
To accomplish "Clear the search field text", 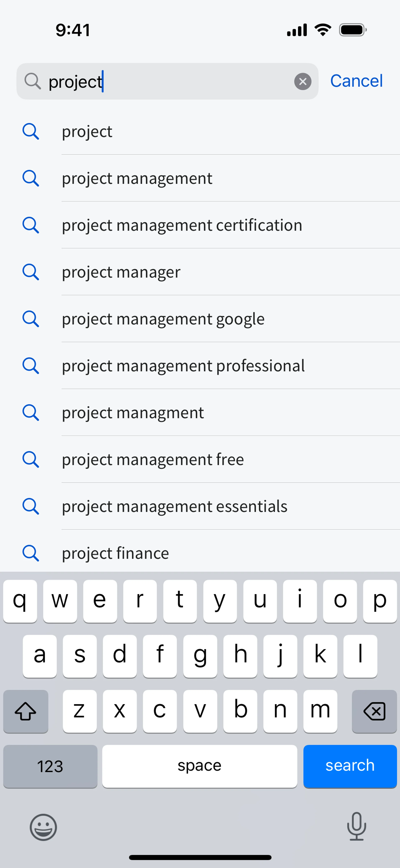I will 303,82.
